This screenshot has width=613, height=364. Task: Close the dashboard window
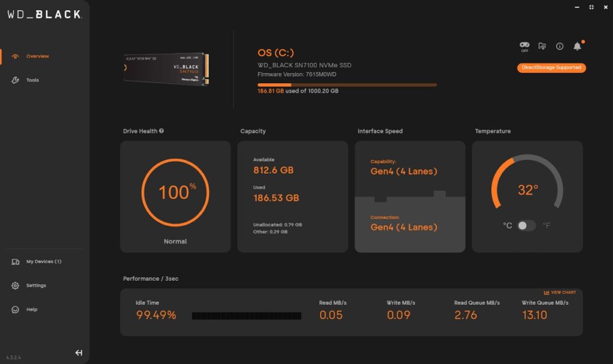click(x=606, y=7)
